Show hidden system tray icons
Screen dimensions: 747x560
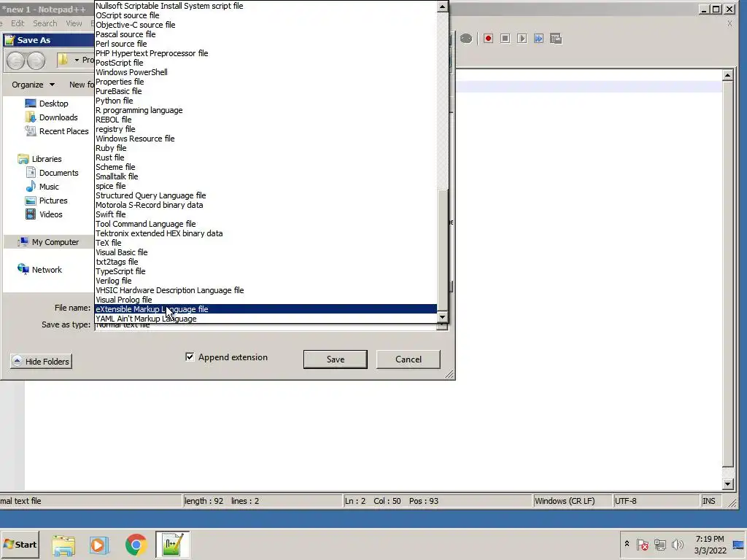[627, 544]
